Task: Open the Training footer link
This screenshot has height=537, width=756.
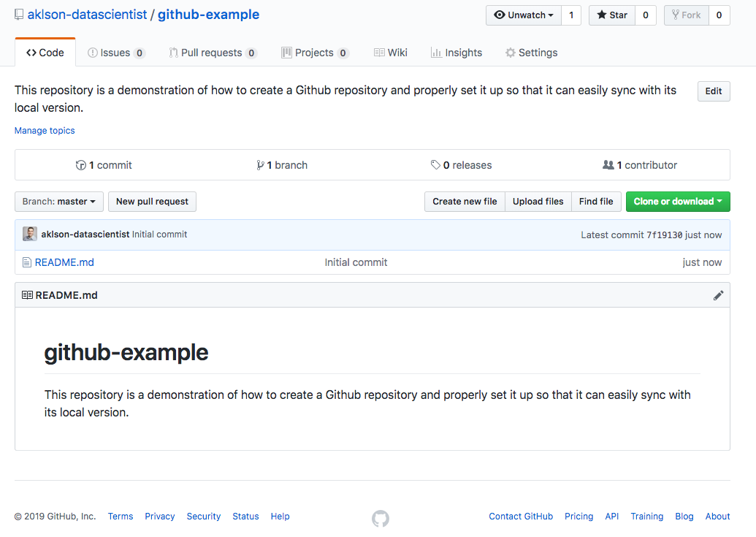Action: pyautogui.click(x=647, y=517)
